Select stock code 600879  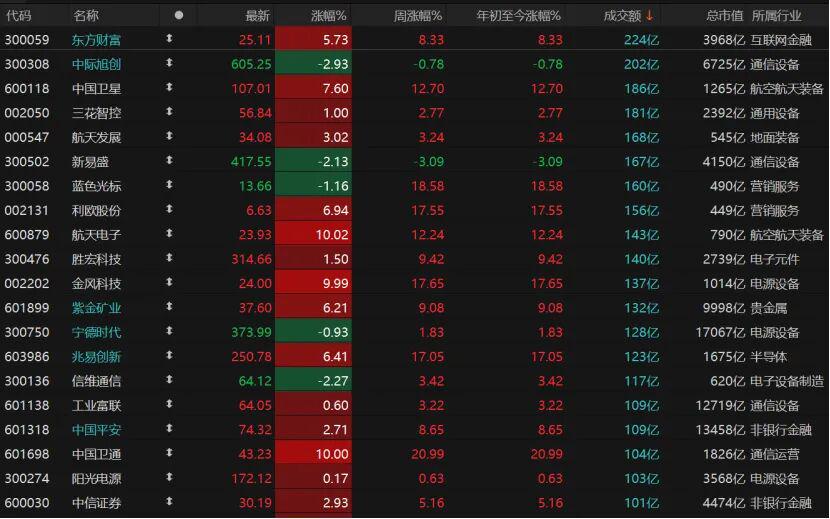pyautogui.click(x=27, y=235)
